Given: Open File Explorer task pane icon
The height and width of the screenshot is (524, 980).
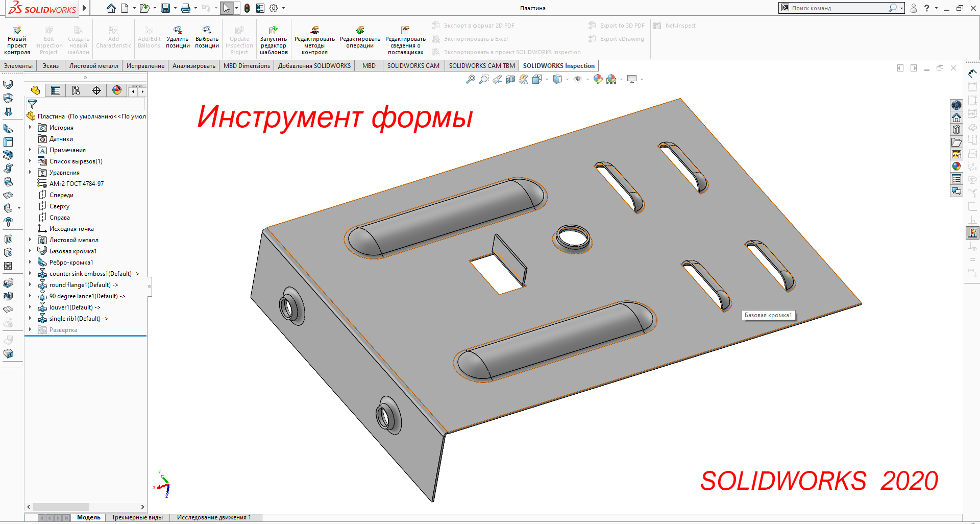Looking at the screenshot, I should [x=957, y=142].
